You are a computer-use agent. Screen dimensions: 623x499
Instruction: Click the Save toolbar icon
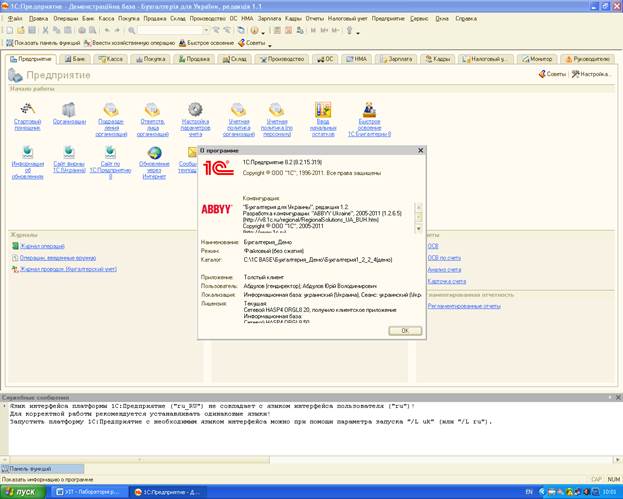32,30
